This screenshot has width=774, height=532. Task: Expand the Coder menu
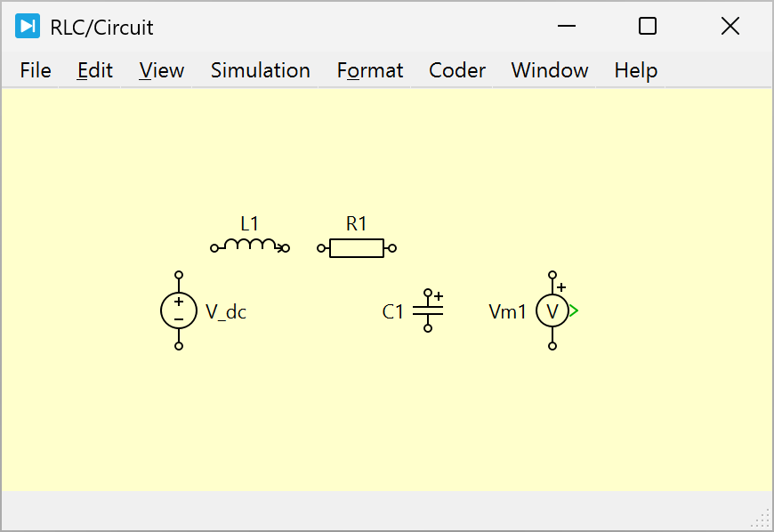coord(457,70)
